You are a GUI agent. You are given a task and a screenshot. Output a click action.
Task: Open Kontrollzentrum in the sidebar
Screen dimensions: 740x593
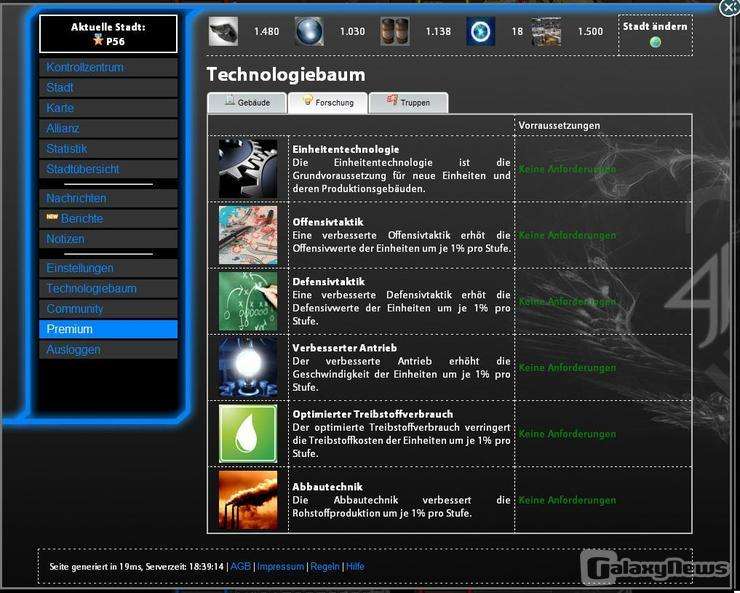click(109, 67)
